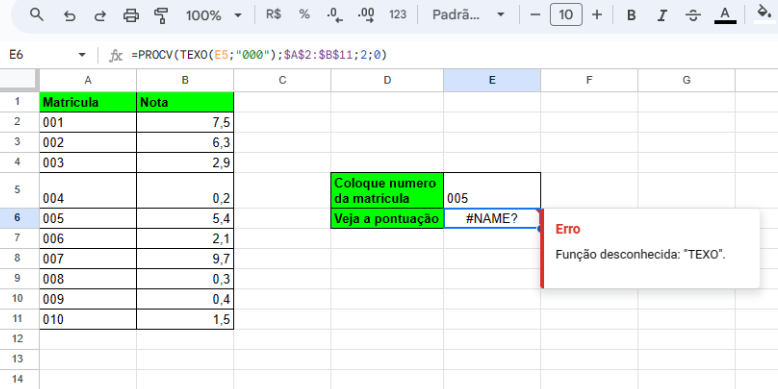The image size is (778, 389).
Task: Select cell E5 containing 005
Action: click(x=492, y=191)
